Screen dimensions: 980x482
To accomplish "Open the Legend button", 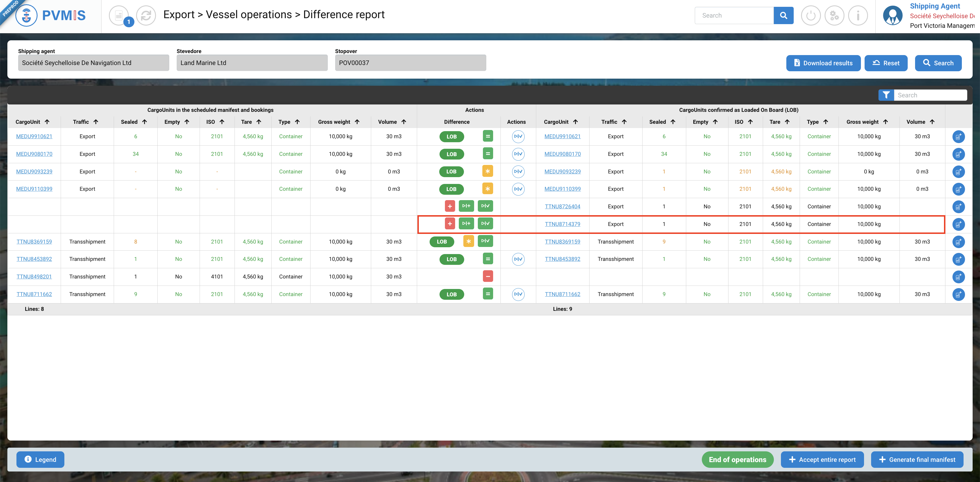I will pos(40,460).
